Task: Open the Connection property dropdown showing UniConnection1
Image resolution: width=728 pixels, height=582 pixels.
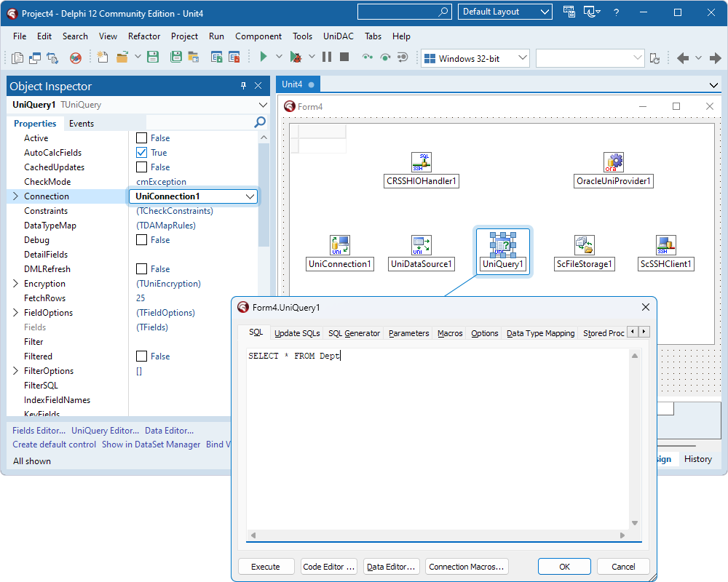Action: 250,196
